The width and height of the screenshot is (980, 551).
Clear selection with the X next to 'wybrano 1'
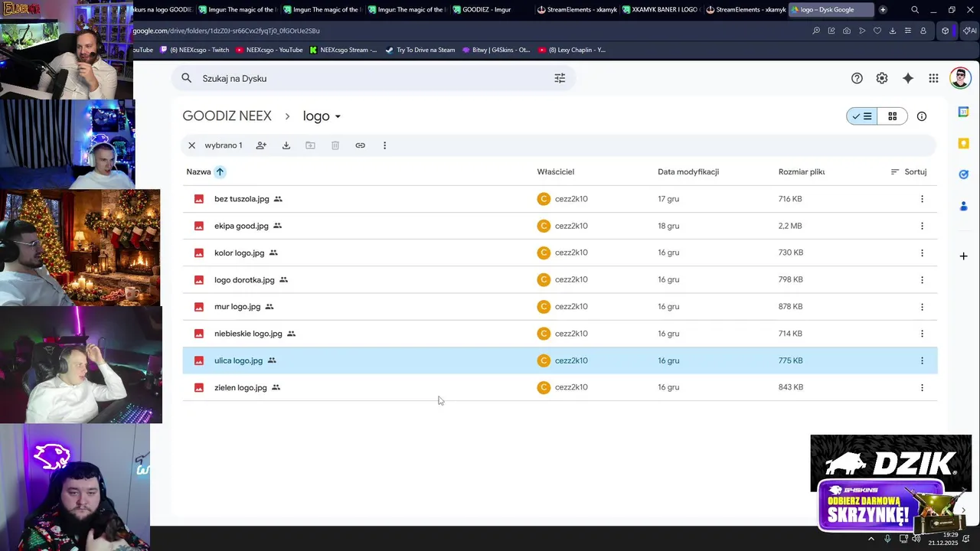tap(191, 145)
